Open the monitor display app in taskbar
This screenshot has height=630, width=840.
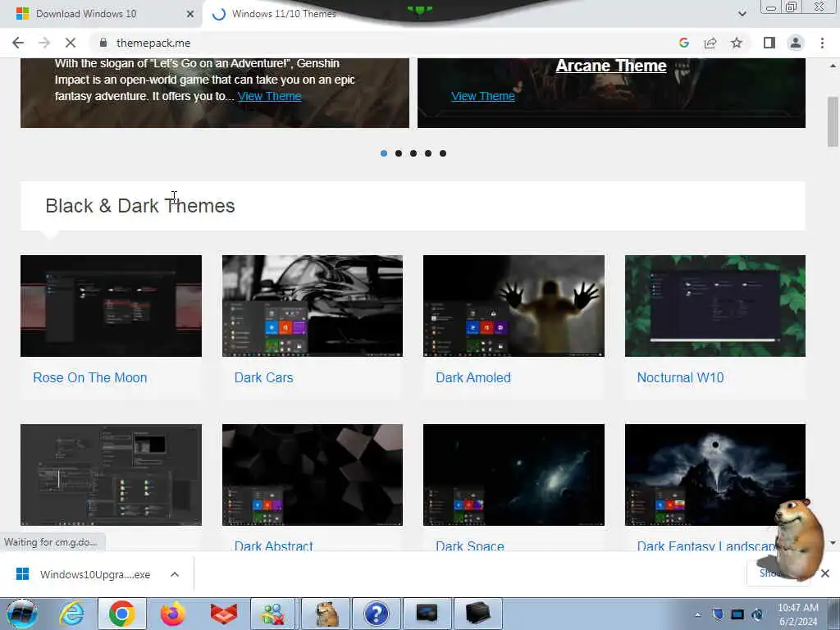click(427, 614)
